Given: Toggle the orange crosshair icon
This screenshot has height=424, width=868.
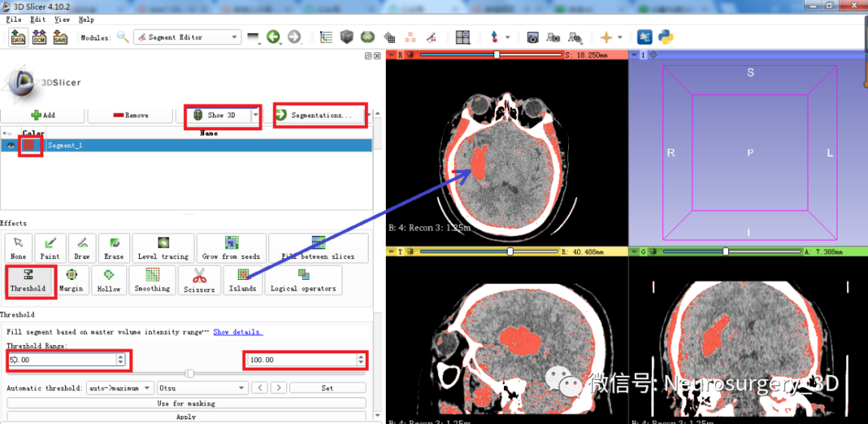Looking at the screenshot, I should click(607, 37).
